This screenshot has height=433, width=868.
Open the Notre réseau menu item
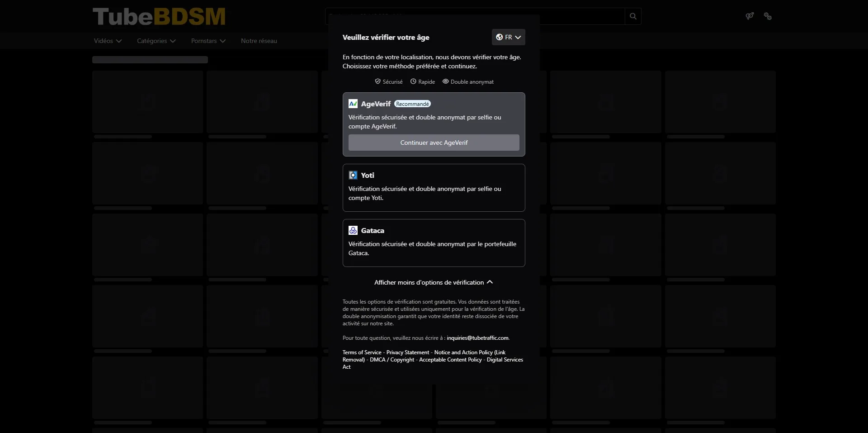[x=259, y=41]
